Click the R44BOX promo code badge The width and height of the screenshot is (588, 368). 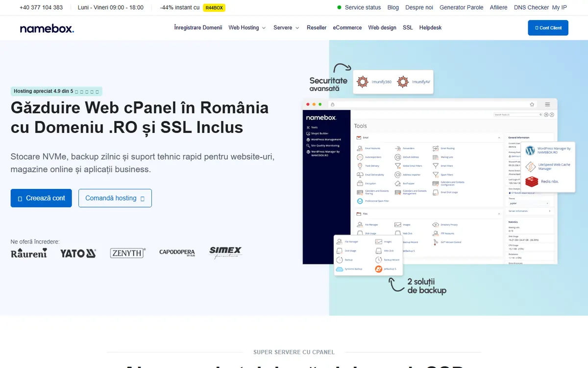[214, 7]
